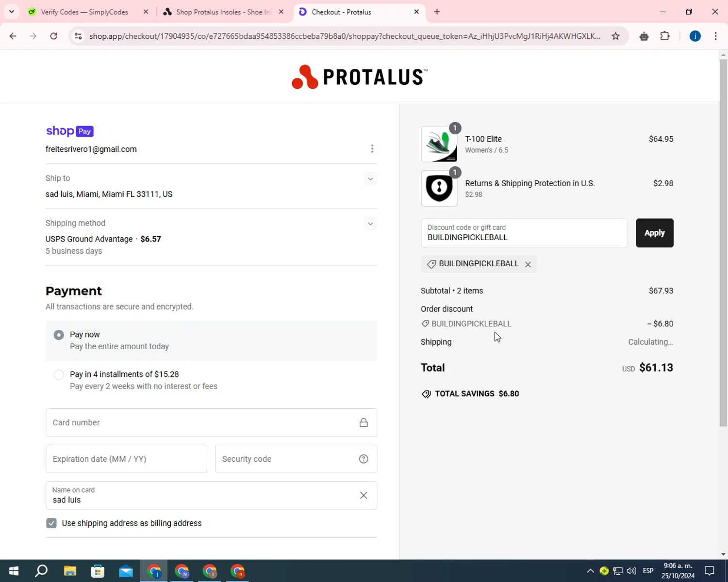This screenshot has height=582, width=728.
Task: Click the Name on card field
Action: pyautogui.click(x=211, y=495)
